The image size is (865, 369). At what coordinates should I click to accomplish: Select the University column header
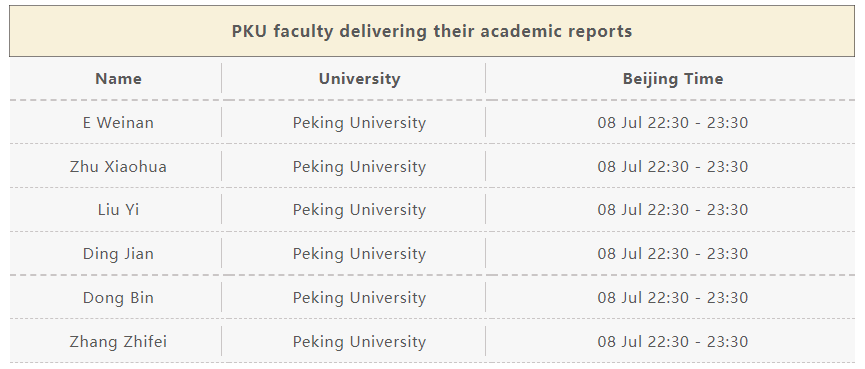coord(359,79)
